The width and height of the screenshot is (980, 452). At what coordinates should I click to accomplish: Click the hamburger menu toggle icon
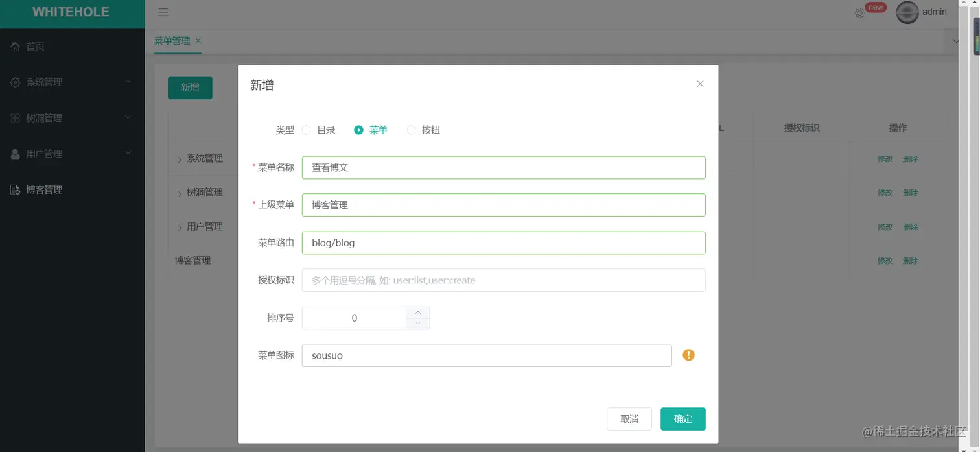point(163,12)
